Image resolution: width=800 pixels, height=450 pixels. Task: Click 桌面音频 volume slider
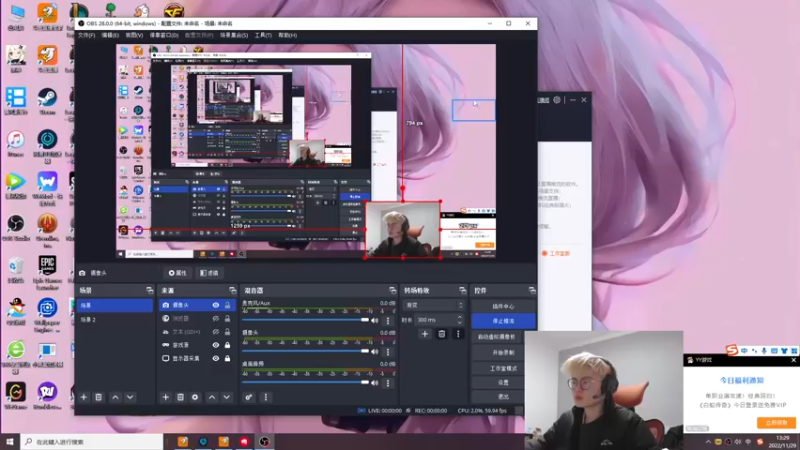pos(305,382)
